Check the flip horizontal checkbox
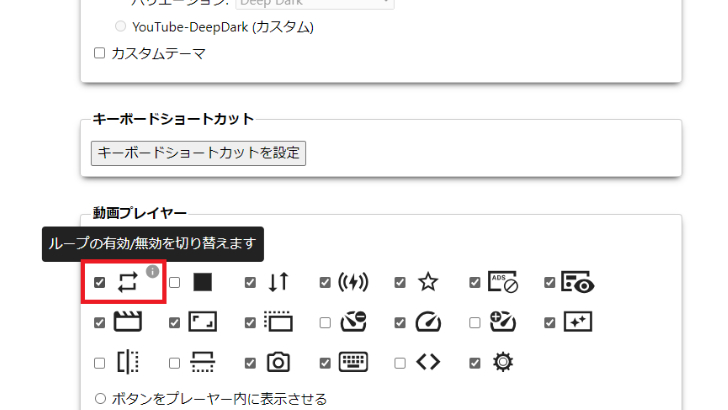The width and height of the screenshot is (728, 410). (99, 363)
